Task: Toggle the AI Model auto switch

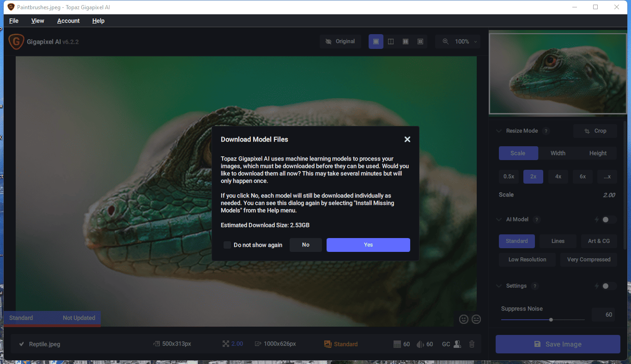Action: coord(608,220)
